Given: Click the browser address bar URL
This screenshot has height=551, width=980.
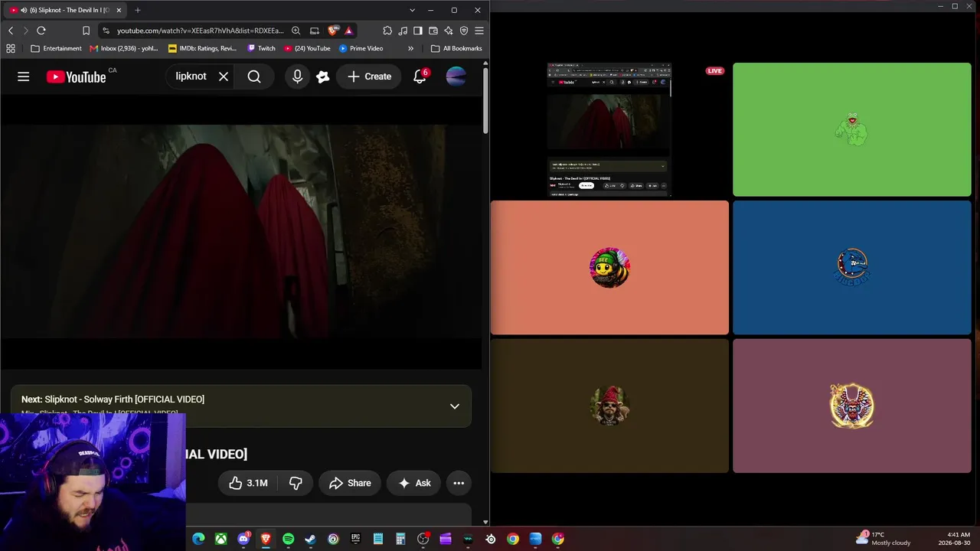Looking at the screenshot, I should [x=201, y=31].
